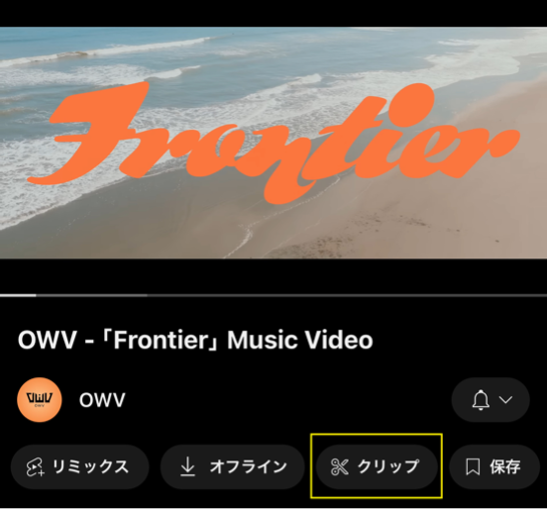The image size is (550, 513).
Task: Choose the クリップ text label
Action: (388, 467)
